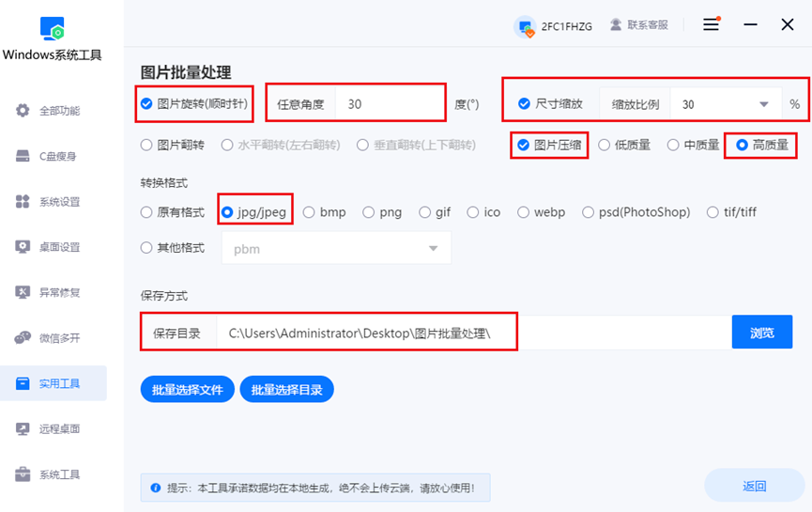Click the 联系客服 person icon

616,24
